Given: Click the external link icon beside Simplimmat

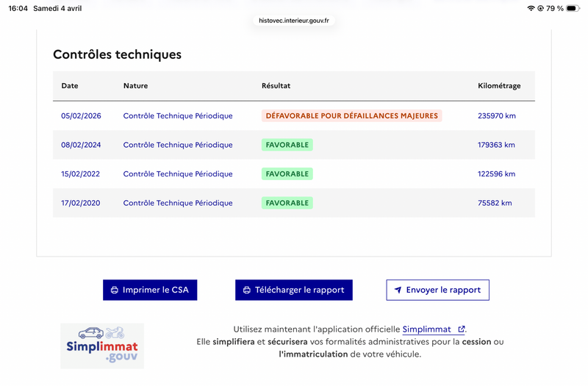Looking at the screenshot, I should click(461, 330).
